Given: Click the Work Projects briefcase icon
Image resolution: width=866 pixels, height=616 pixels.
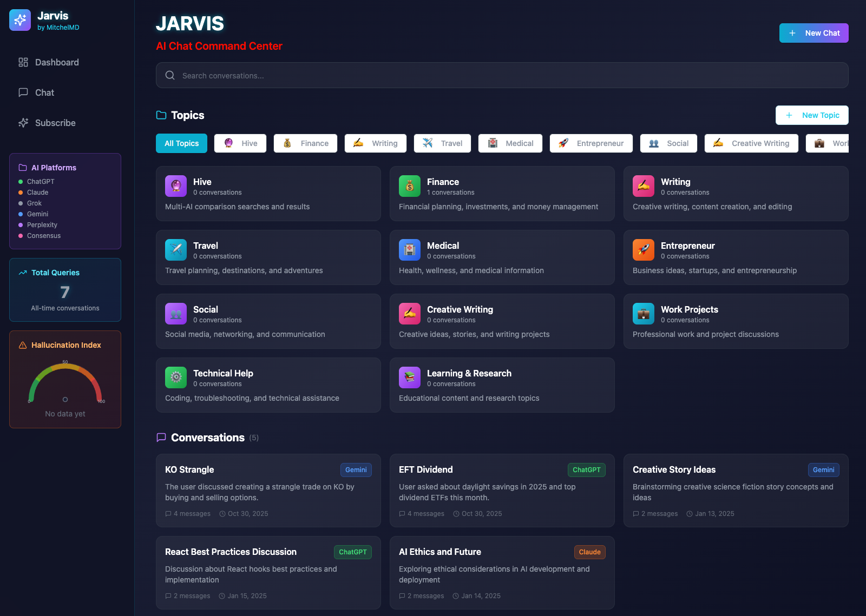Looking at the screenshot, I should tap(644, 313).
